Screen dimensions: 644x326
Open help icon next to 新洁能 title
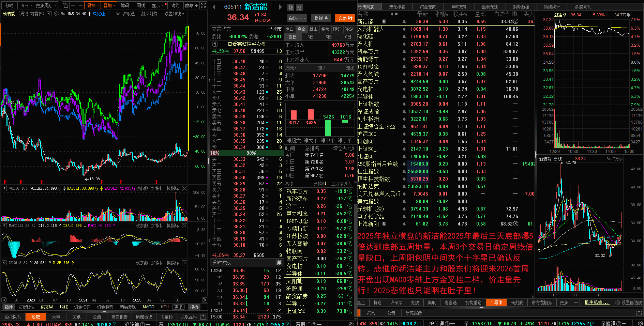[x=49, y=14]
